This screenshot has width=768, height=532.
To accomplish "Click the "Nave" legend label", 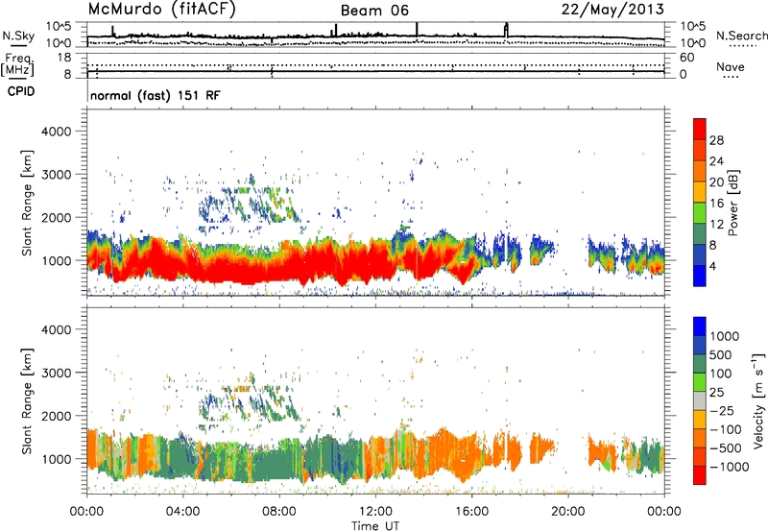I will (x=731, y=66).
